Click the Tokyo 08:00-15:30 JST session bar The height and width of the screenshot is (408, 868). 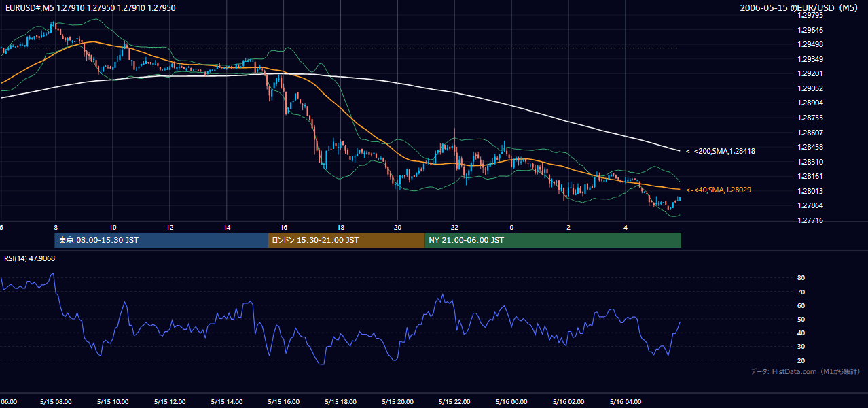[162, 240]
